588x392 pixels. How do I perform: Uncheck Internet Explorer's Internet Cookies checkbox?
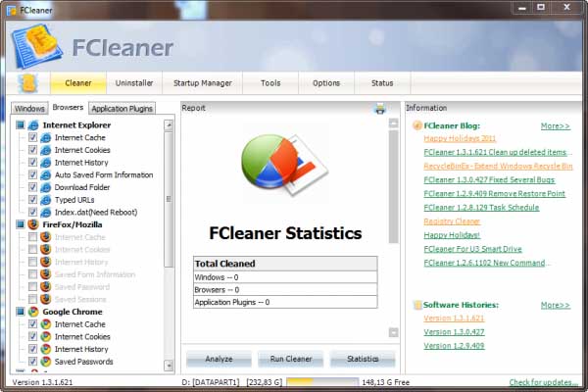point(32,150)
